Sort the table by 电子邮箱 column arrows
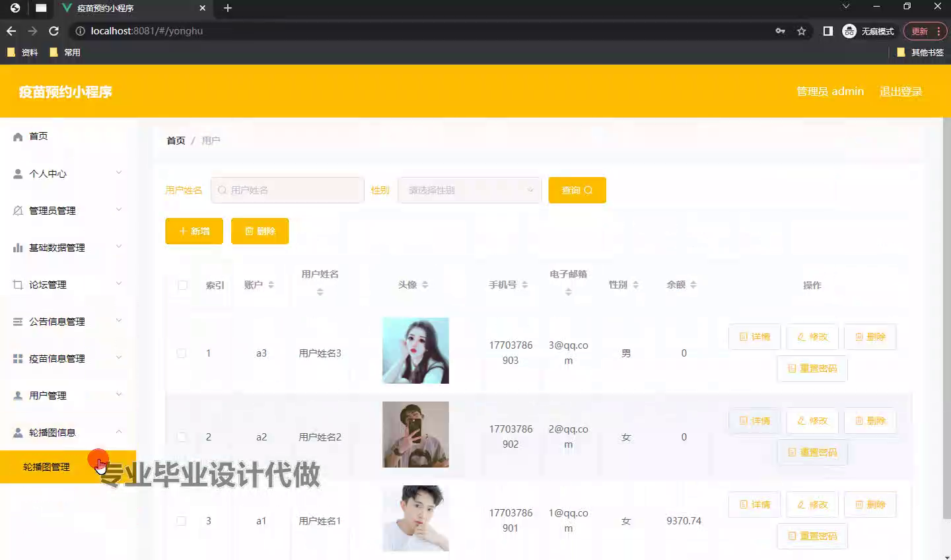951x560 pixels. point(568,292)
